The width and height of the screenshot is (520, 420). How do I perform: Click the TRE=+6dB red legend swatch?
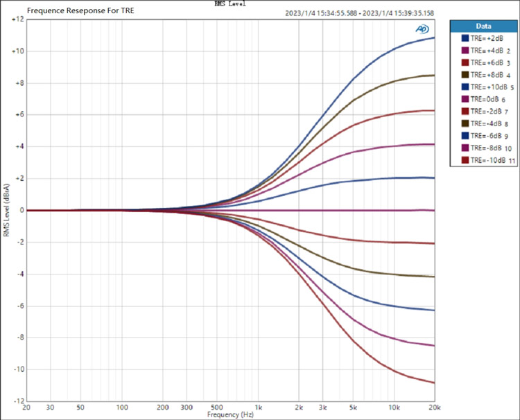click(x=465, y=62)
